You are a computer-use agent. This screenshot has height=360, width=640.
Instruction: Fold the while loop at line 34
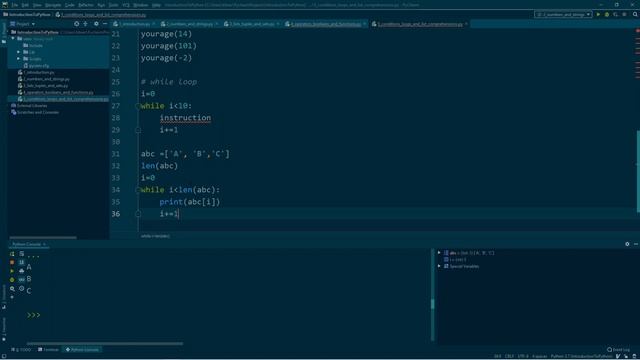pyautogui.click(x=138, y=190)
